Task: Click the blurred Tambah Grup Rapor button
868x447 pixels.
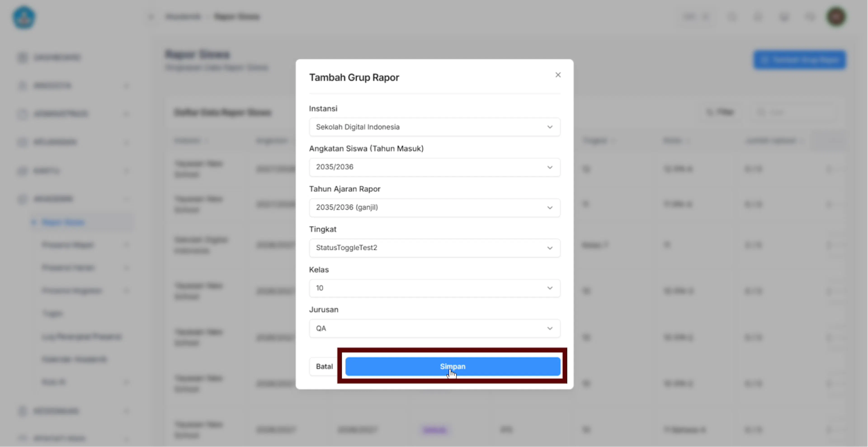Action: (x=800, y=60)
